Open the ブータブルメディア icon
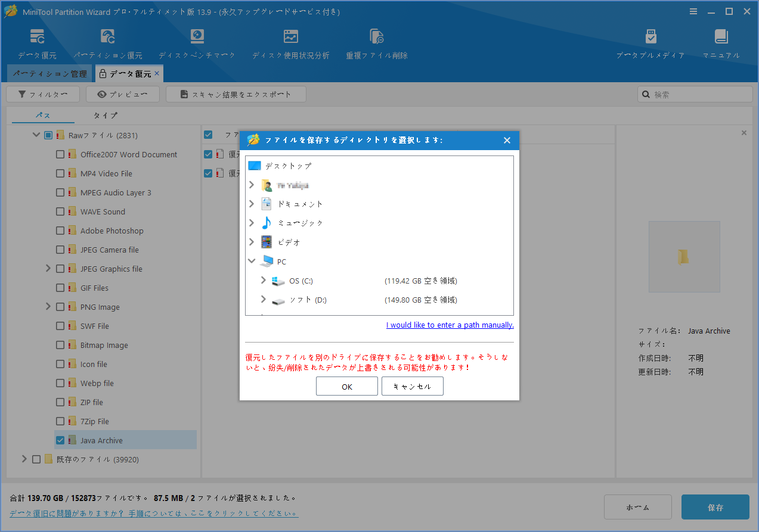 click(650, 37)
